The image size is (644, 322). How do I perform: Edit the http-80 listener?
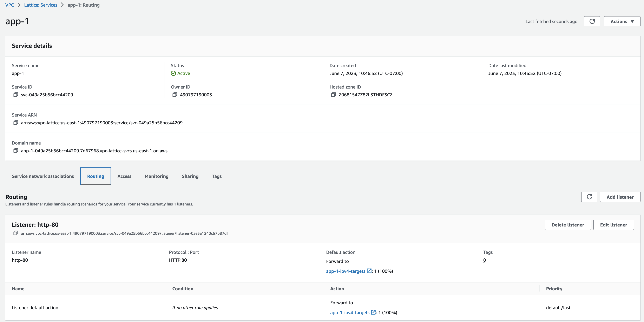click(613, 225)
